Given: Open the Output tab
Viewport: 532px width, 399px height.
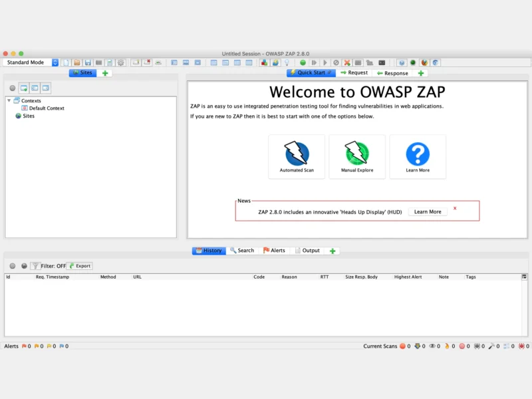Looking at the screenshot, I should tap(307, 251).
